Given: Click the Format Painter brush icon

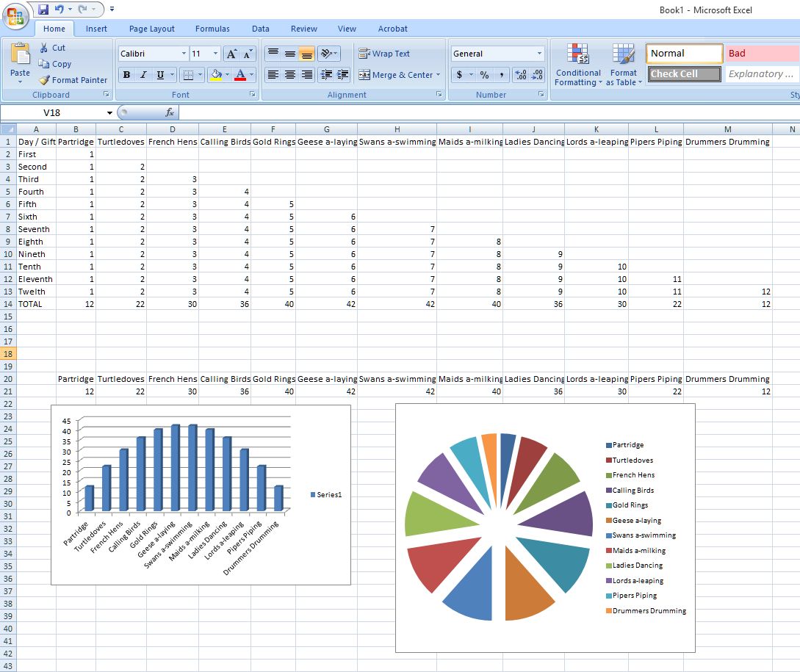Looking at the screenshot, I should coord(45,80).
